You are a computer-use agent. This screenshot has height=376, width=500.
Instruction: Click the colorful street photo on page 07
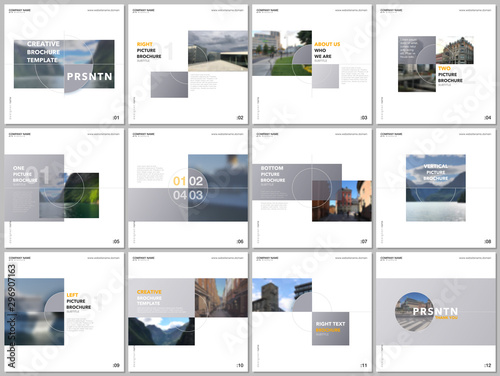pyautogui.click(x=342, y=201)
